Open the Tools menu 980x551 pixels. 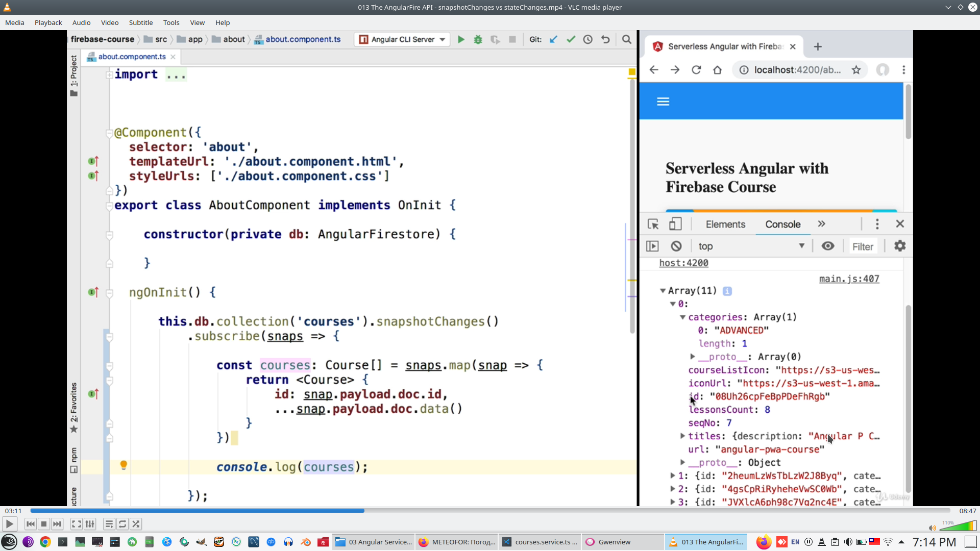tap(171, 22)
